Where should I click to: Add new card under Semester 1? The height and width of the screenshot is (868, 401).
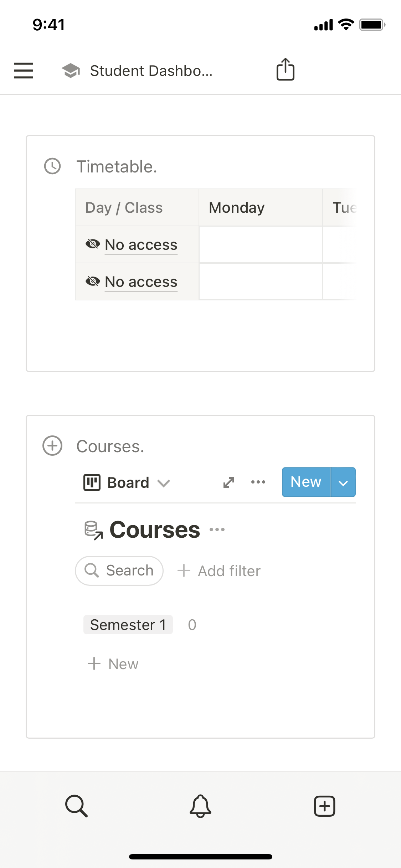pyautogui.click(x=113, y=664)
